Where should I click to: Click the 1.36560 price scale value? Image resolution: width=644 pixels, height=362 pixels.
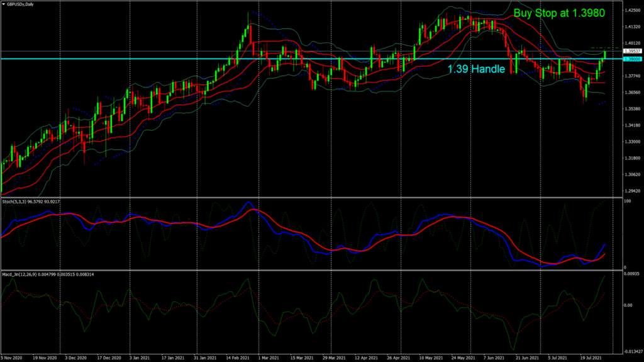[633, 93]
